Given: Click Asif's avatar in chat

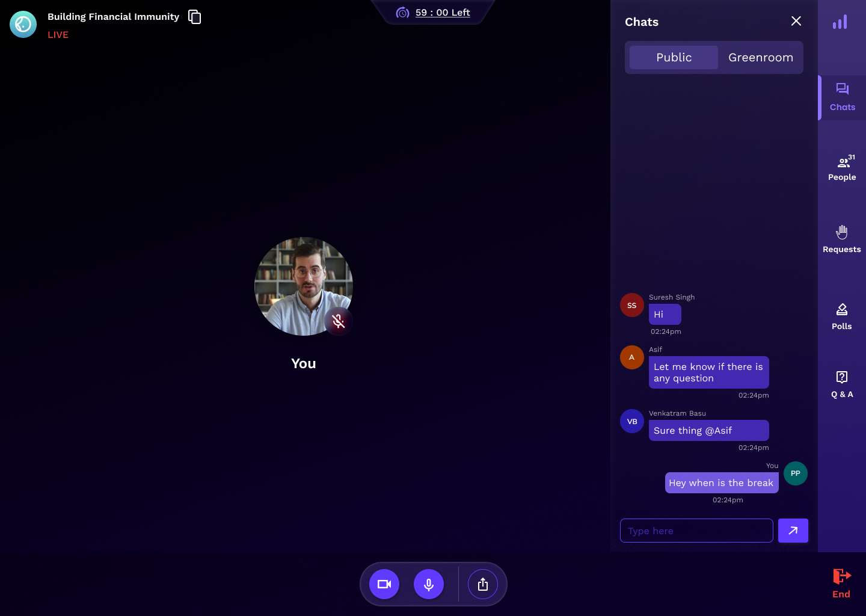Looking at the screenshot, I should tap(632, 357).
